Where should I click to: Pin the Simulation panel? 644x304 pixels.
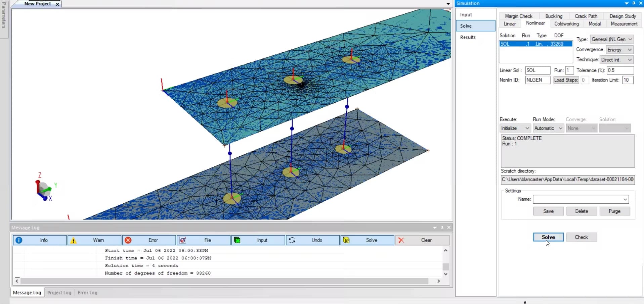click(634, 3)
